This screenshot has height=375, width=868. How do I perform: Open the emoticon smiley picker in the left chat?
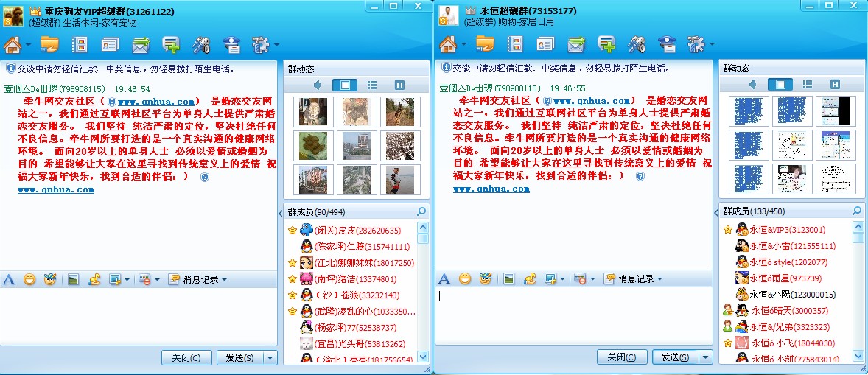[x=29, y=279]
